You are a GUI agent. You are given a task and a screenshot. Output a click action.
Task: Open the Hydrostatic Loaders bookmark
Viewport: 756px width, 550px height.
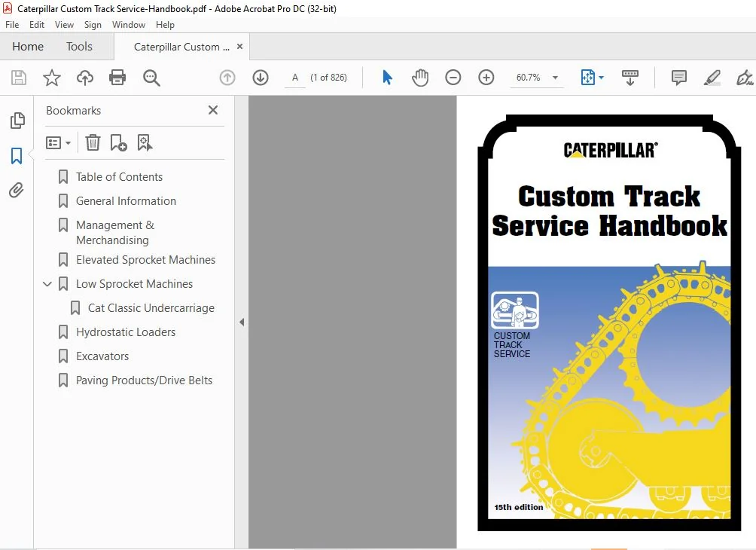[125, 332]
